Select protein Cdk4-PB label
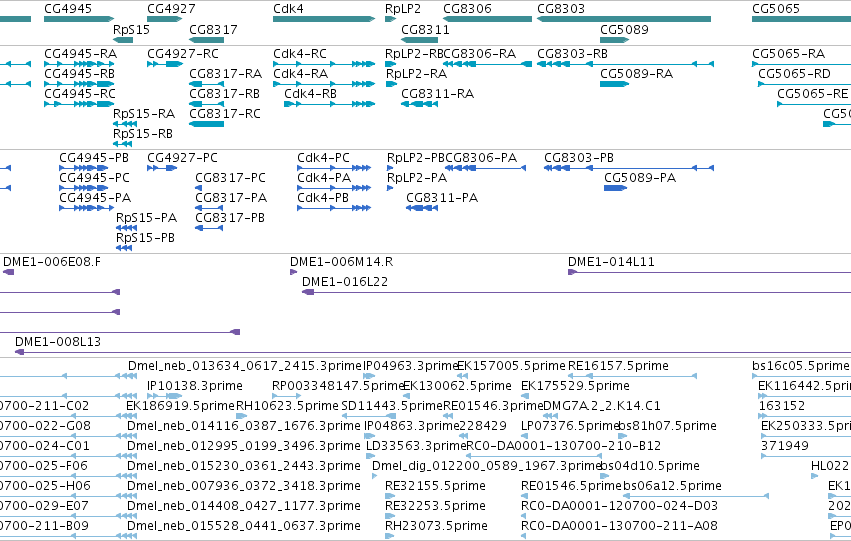The width and height of the screenshot is (851, 541). coord(323,198)
